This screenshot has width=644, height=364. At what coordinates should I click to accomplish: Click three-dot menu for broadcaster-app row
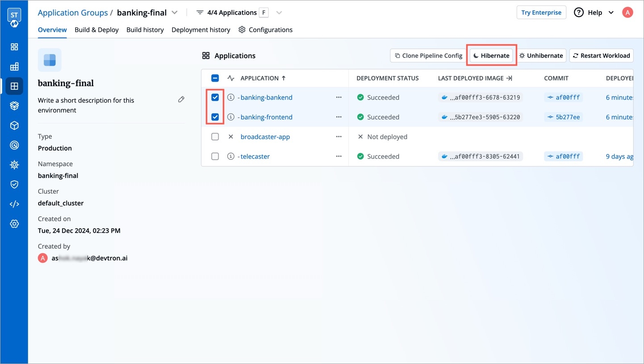tap(339, 137)
